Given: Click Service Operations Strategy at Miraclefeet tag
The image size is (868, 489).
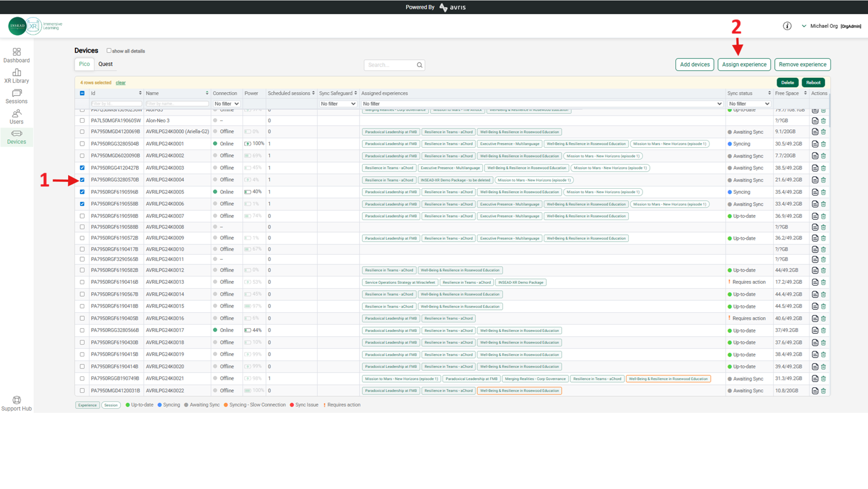Looking at the screenshot, I should click(400, 282).
